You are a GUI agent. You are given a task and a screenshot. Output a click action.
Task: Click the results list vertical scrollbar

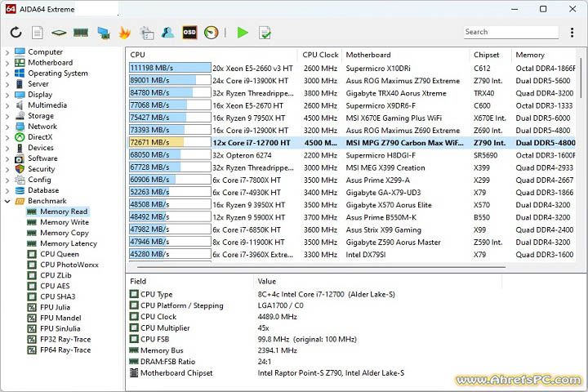[581, 78]
